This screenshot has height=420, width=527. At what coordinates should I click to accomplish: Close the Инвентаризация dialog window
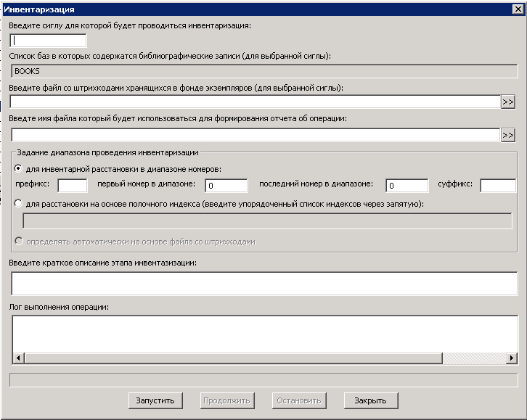coord(520,9)
